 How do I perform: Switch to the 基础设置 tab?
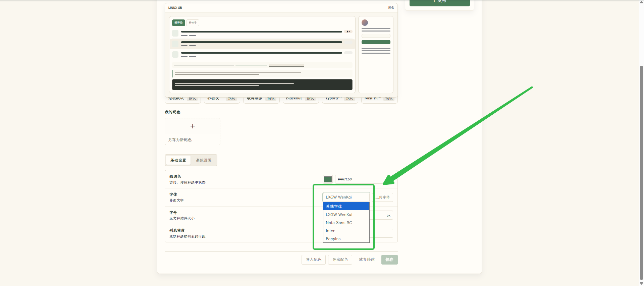point(178,160)
